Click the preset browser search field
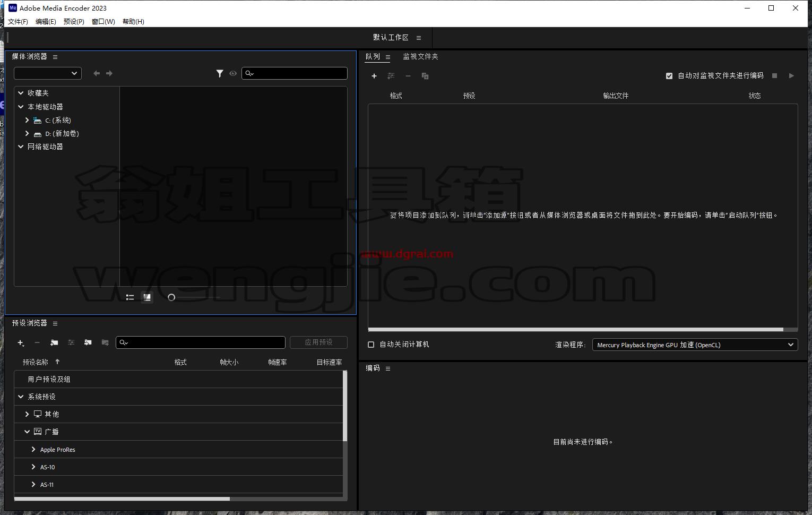 tap(201, 342)
